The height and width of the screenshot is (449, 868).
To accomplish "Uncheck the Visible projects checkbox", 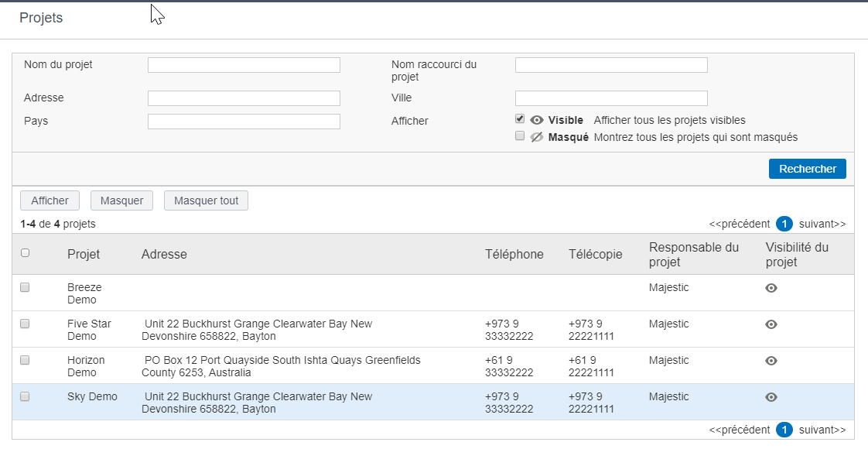I will [520, 119].
